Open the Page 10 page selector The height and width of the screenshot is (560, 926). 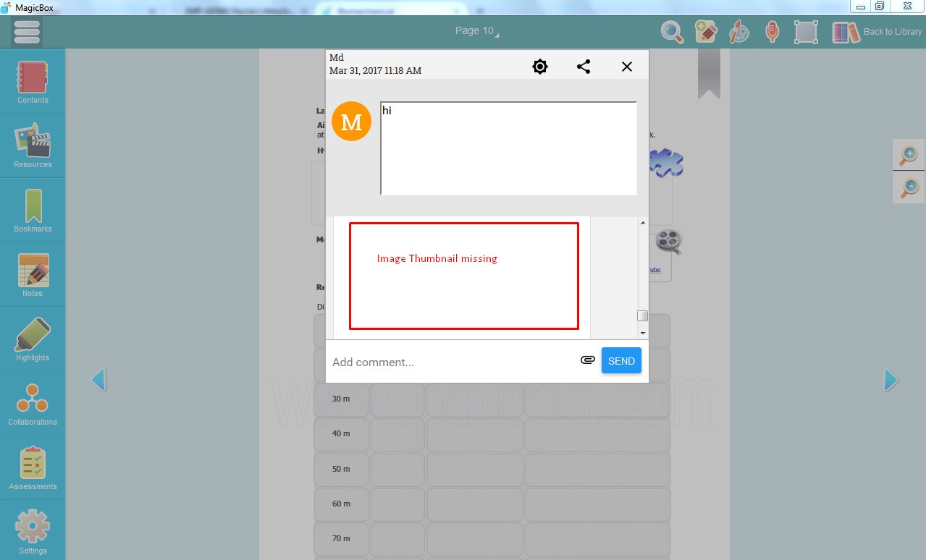pos(477,30)
